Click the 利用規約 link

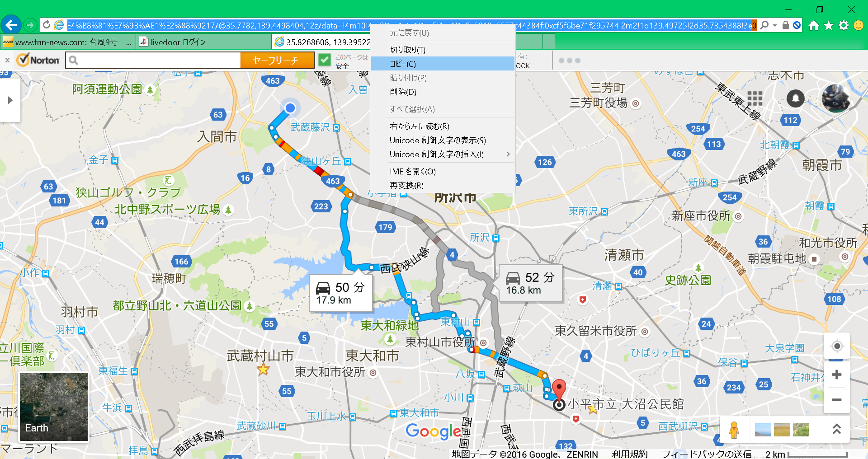tap(629, 454)
